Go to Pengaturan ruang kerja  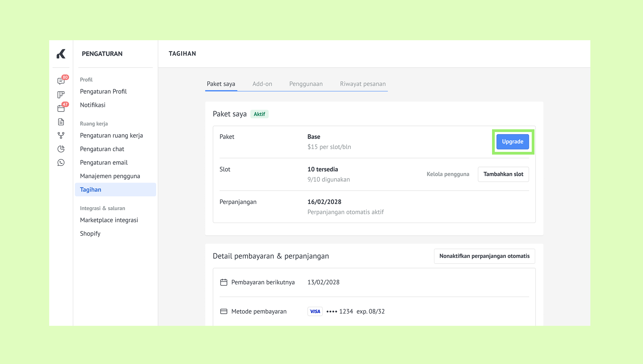(x=112, y=135)
